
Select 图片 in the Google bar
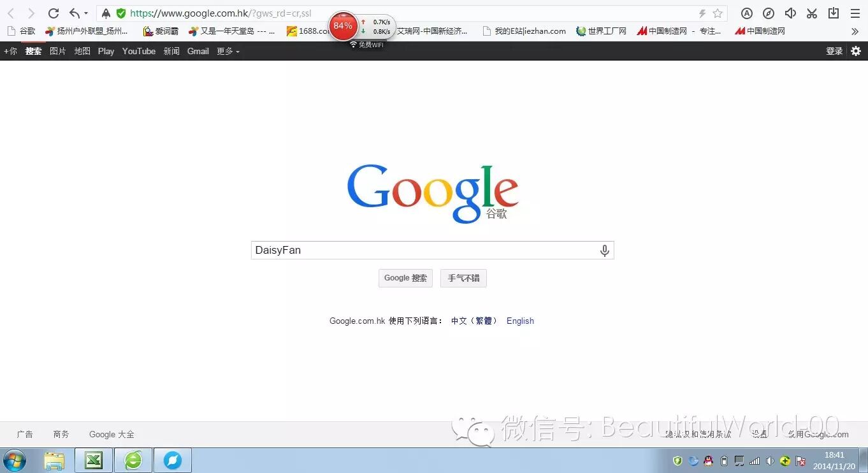tap(57, 51)
